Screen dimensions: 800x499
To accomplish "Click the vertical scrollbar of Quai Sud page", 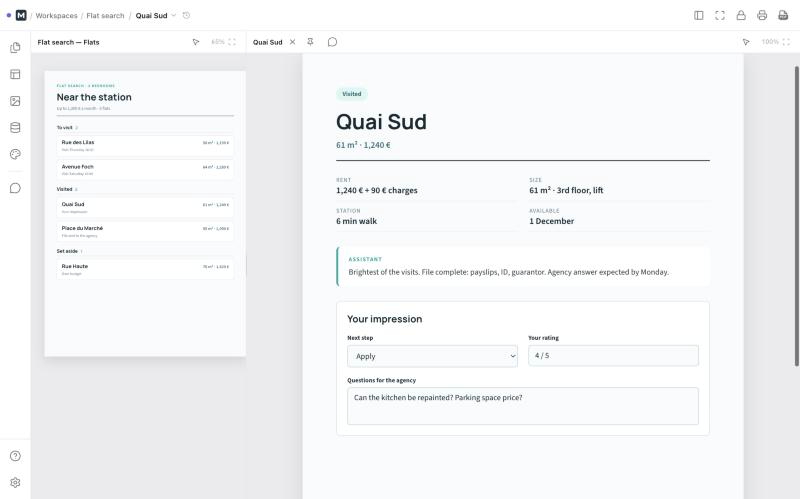I will tap(796, 216).
